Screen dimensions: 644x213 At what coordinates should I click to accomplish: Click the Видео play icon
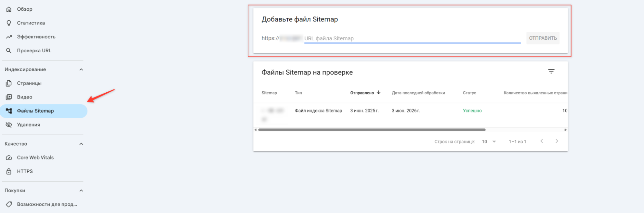pyautogui.click(x=9, y=97)
